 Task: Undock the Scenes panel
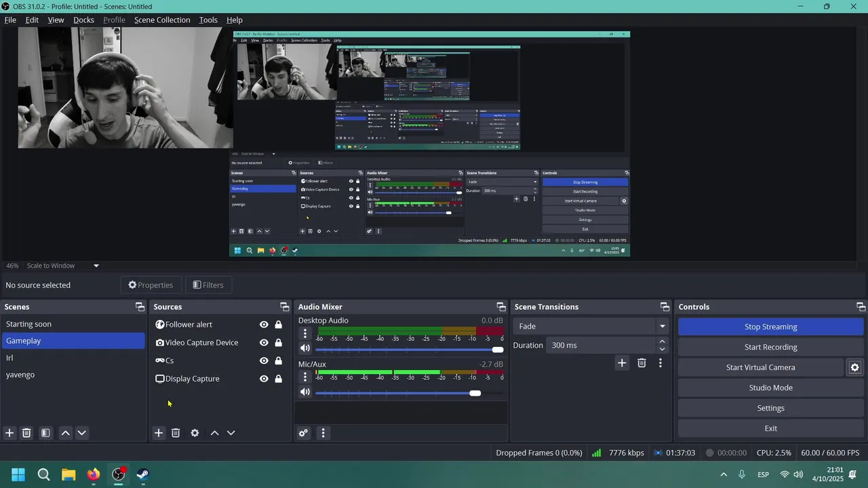pyautogui.click(x=140, y=306)
